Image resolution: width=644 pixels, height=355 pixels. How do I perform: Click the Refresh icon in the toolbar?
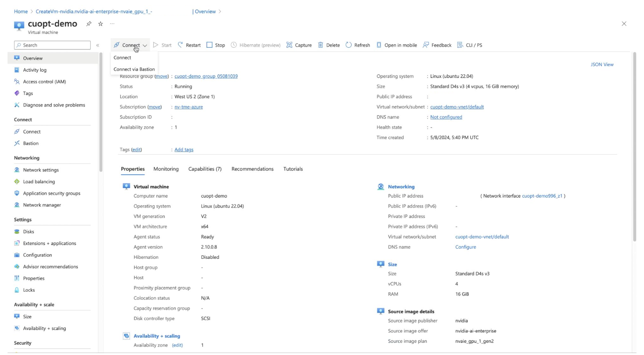click(348, 45)
